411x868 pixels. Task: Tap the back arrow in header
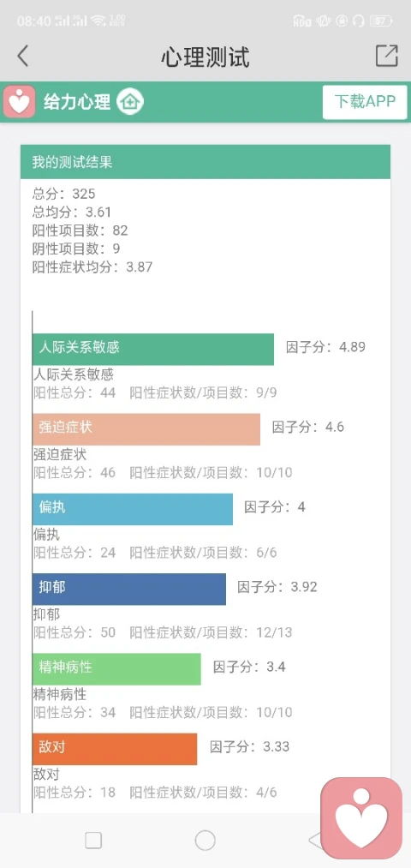(x=22, y=57)
